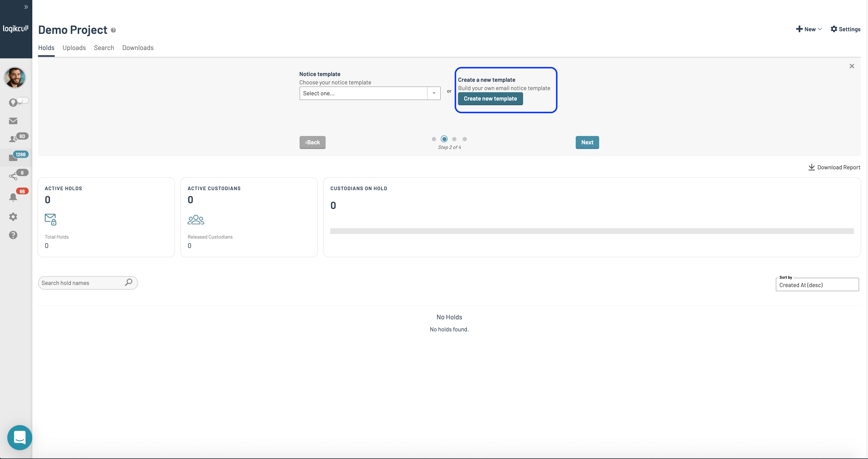Open the sidebar gear settings icon

[x=13, y=217]
